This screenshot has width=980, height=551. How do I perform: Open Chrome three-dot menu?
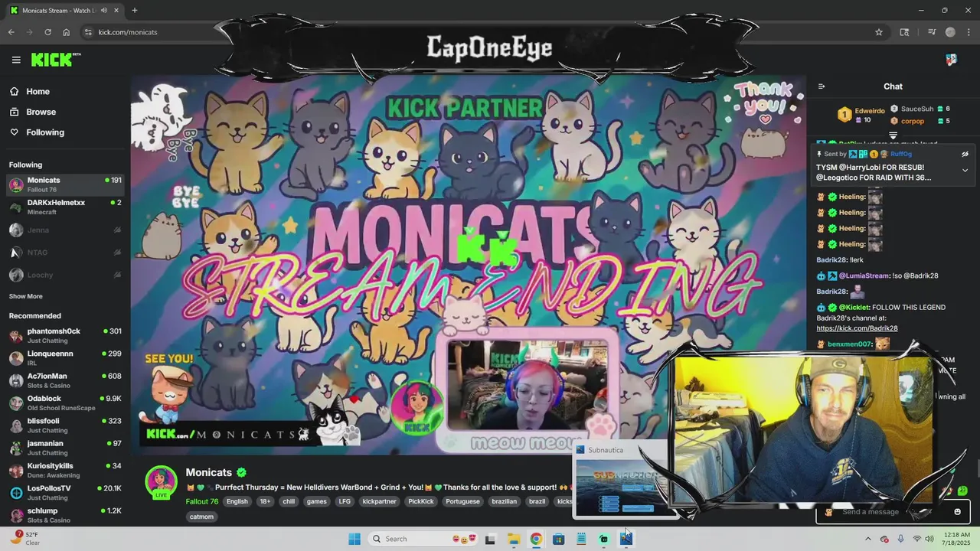969,32
